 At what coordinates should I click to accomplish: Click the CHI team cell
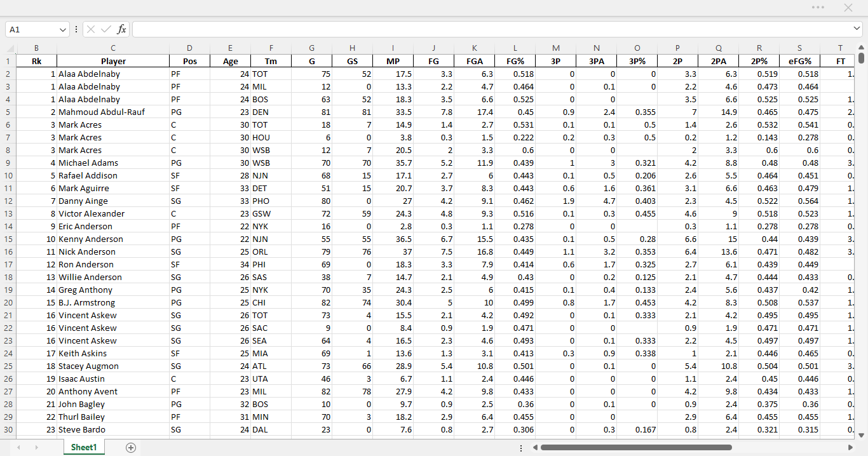click(271, 302)
